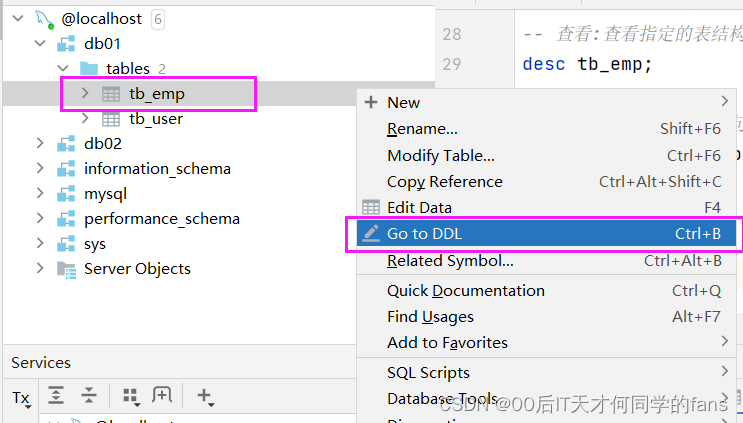Collapse the tables folder node
The image size is (743, 423).
pyautogui.click(x=63, y=69)
